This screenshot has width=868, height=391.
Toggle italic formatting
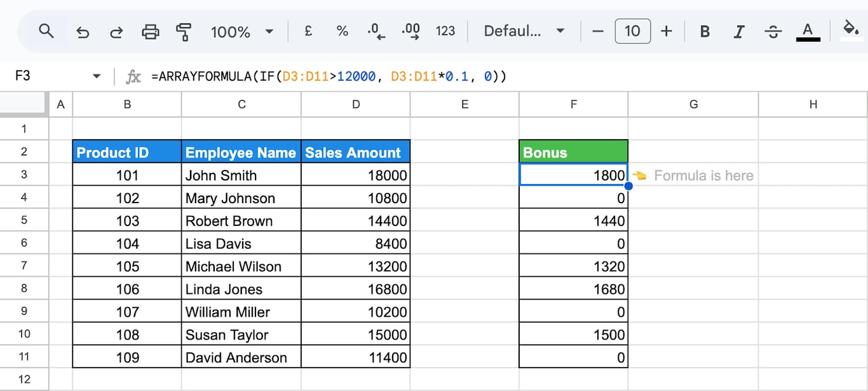coord(738,31)
